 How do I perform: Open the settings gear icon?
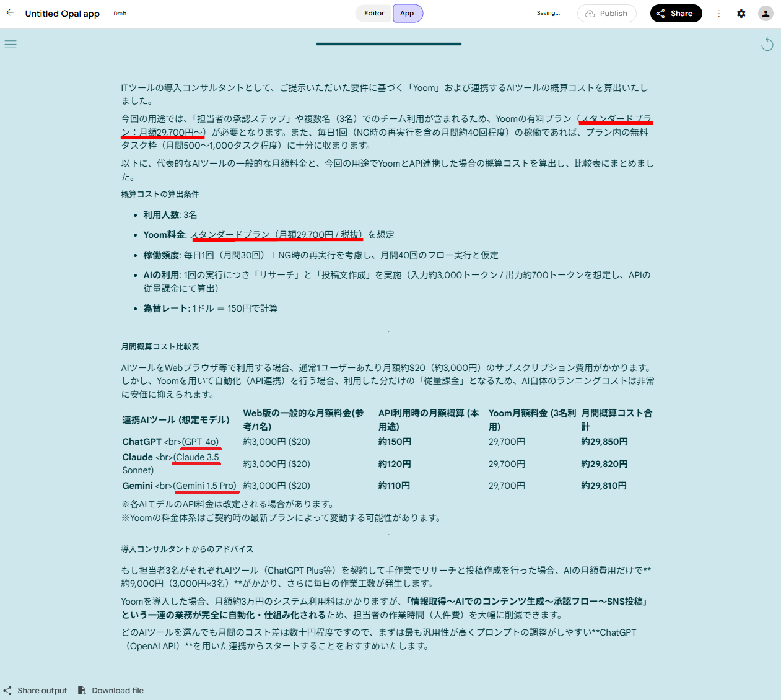pos(741,14)
